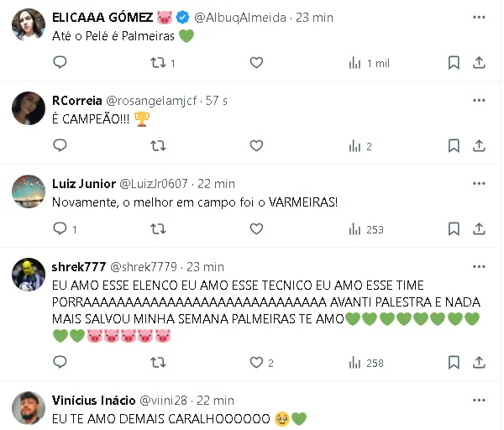Open more options for ELICAAA GÓMEZ's tweet
Image resolution: width=504 pixels, height=430 pixels.
[479, 17]
